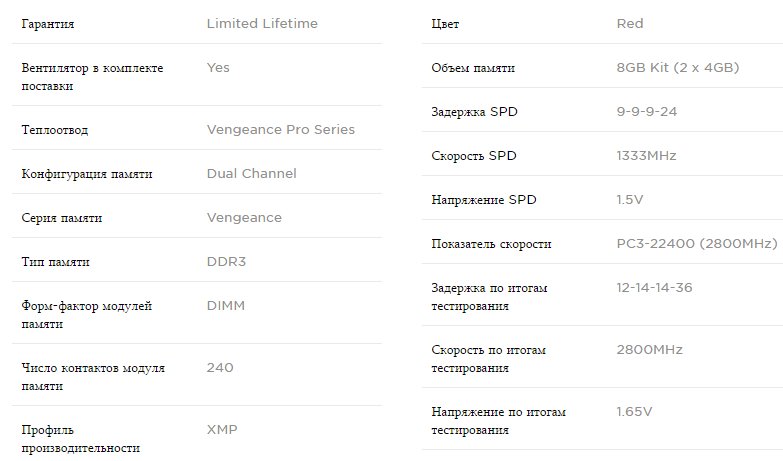Click the "Серия памяти" label
Screen dimensions: 783x461
tap(62, 217)
